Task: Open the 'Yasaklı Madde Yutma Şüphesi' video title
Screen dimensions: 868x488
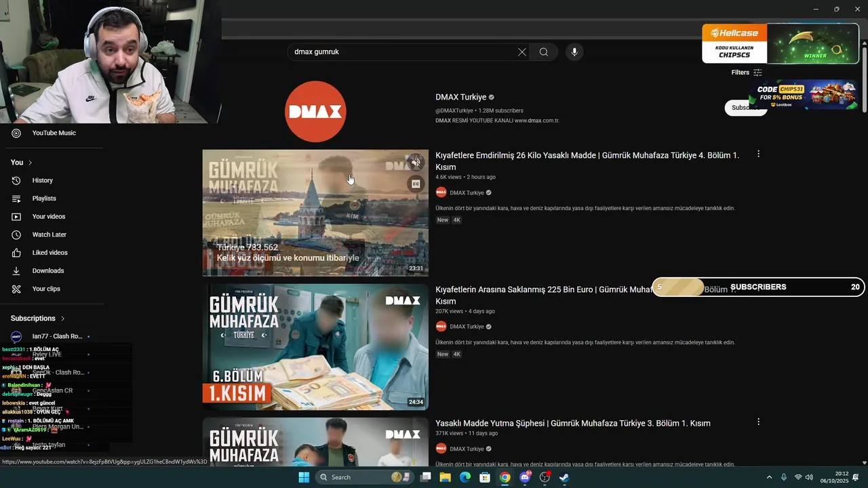Action: coord(573,423)
